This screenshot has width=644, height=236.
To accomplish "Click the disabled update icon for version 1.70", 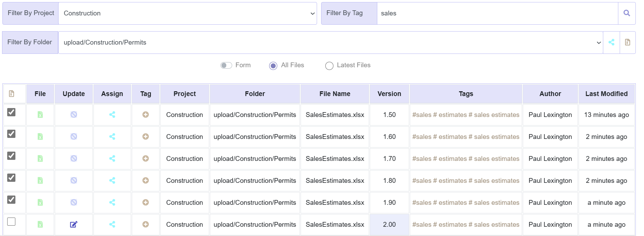I will (74, 158).
